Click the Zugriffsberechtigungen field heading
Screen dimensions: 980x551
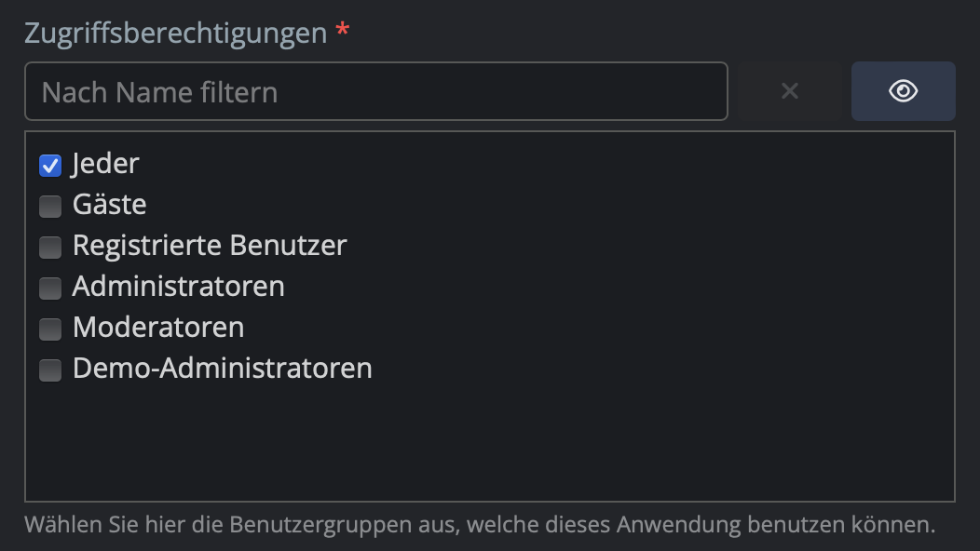(x=175, y=34)
